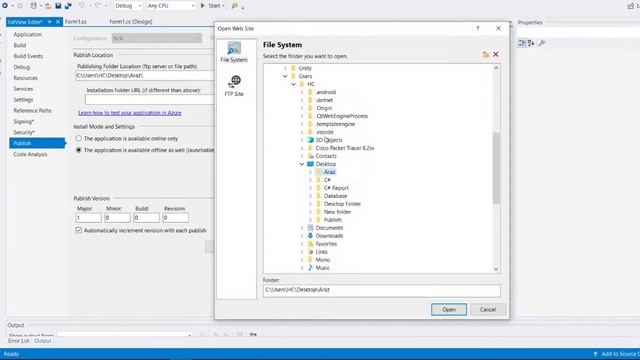
Task: Click the folder icon beside the Araz row
Action: (x=319, y=172)
